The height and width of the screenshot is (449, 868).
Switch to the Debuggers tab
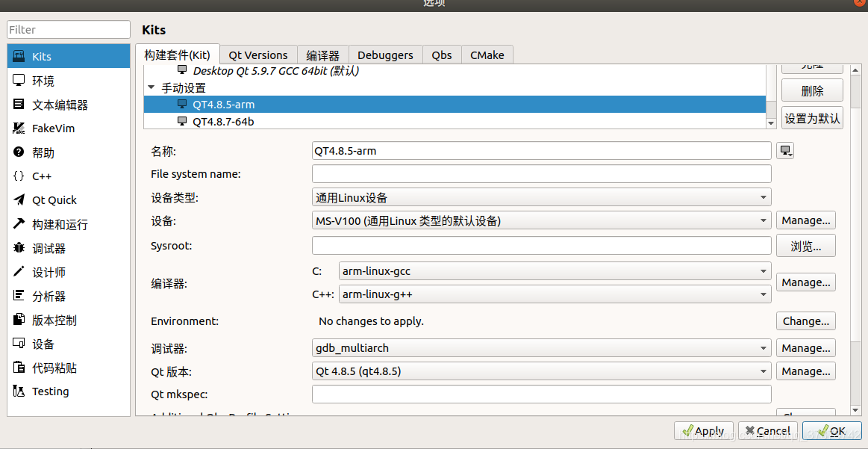tap(385, 55)
